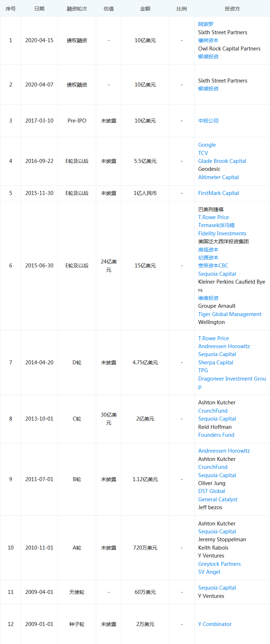Select the Jeff bezos investor text
The height and width of the screenshot is (644, 270).
(210, 507)
